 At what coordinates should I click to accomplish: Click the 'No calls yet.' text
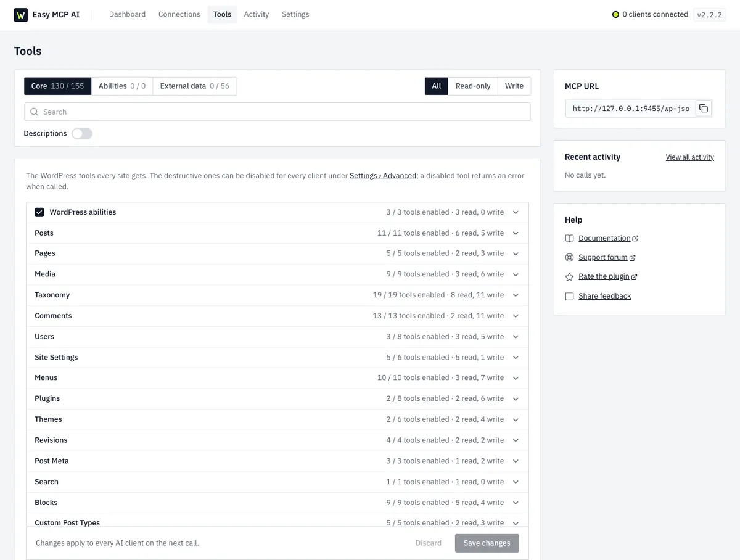(x=585, y=175)
